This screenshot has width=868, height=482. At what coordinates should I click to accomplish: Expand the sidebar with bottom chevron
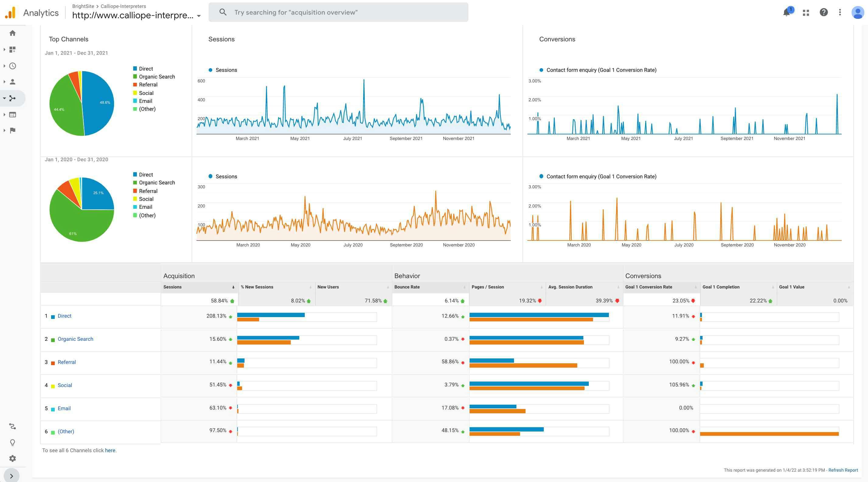pos(12,476)
